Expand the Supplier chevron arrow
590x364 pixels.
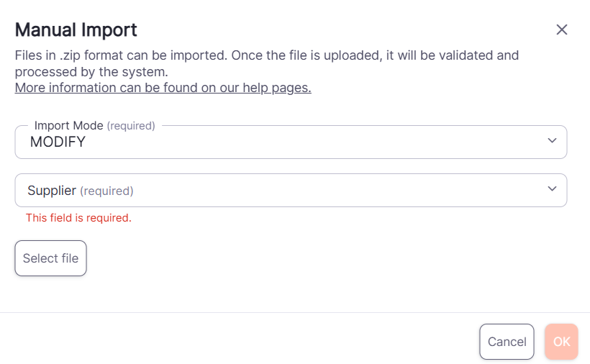point(552,188)
